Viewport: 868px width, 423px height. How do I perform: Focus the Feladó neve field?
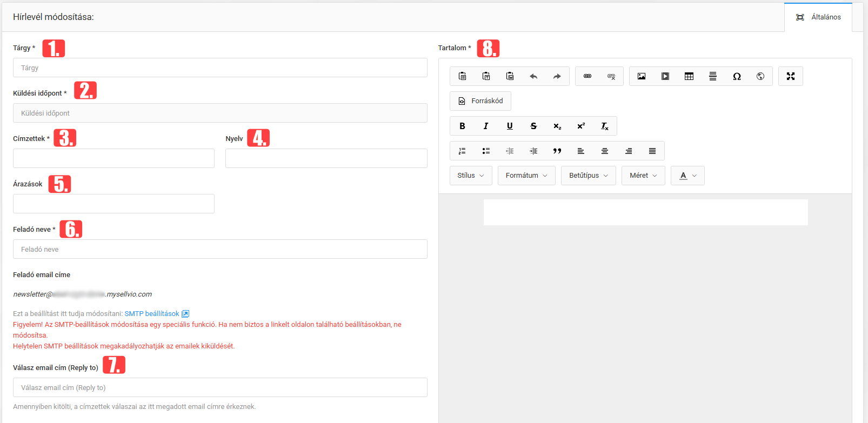pos(220,249)
